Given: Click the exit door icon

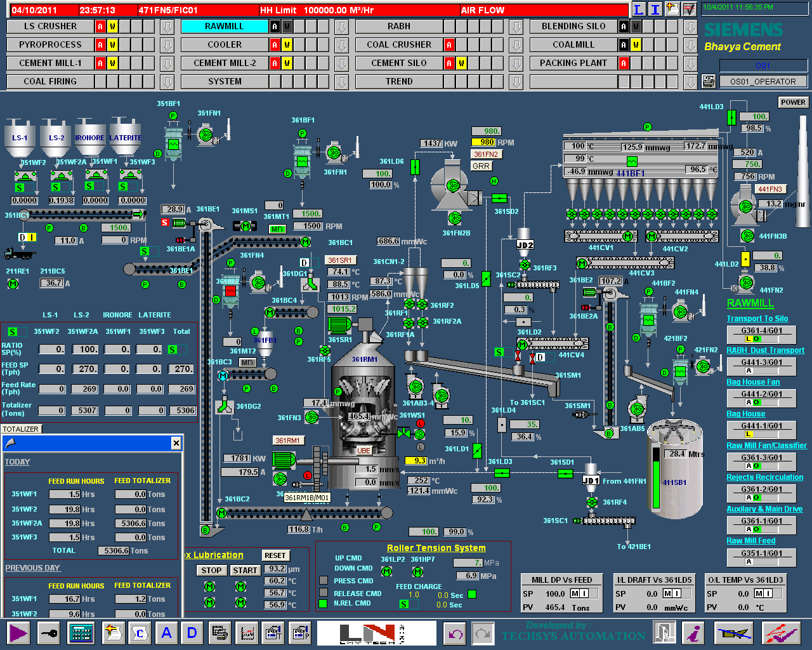Looking at the screenshot, I should coord(665,633).
